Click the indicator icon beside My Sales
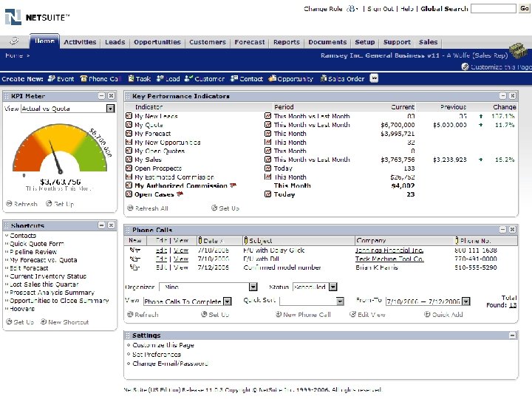532x399 pixels. click(x=129, y=159)
